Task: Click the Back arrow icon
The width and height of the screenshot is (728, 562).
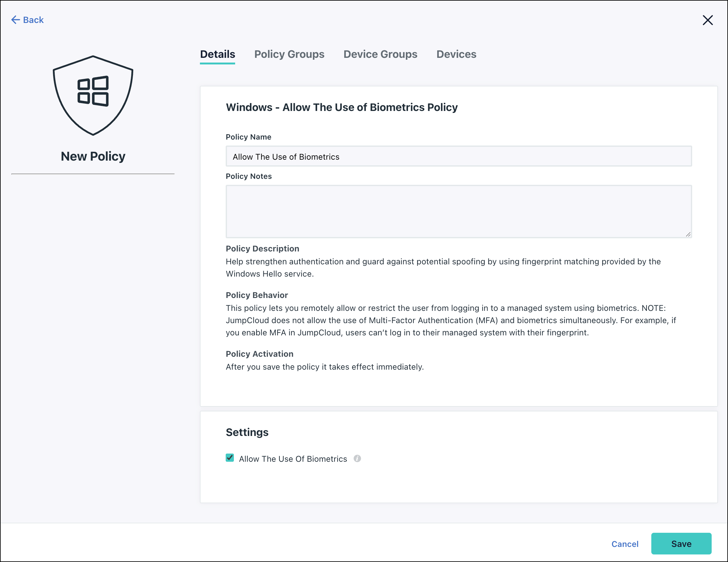Action: (15, 20)
